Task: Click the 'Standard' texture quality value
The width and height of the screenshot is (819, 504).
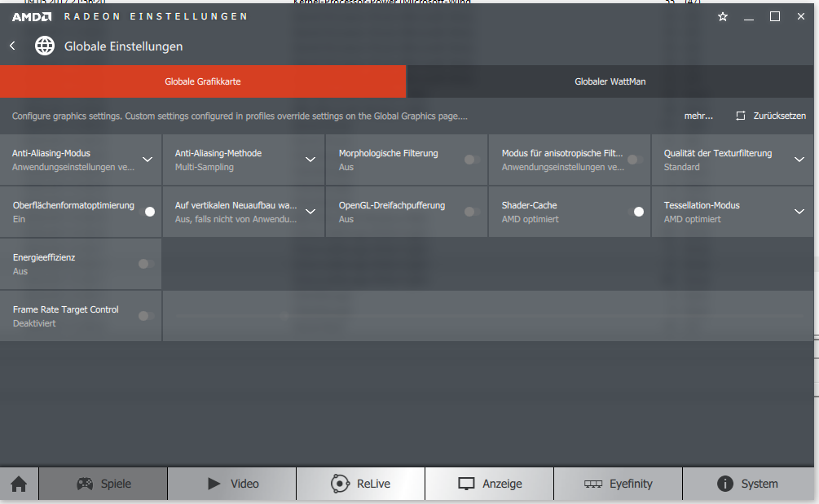Action: pos(681,167)
